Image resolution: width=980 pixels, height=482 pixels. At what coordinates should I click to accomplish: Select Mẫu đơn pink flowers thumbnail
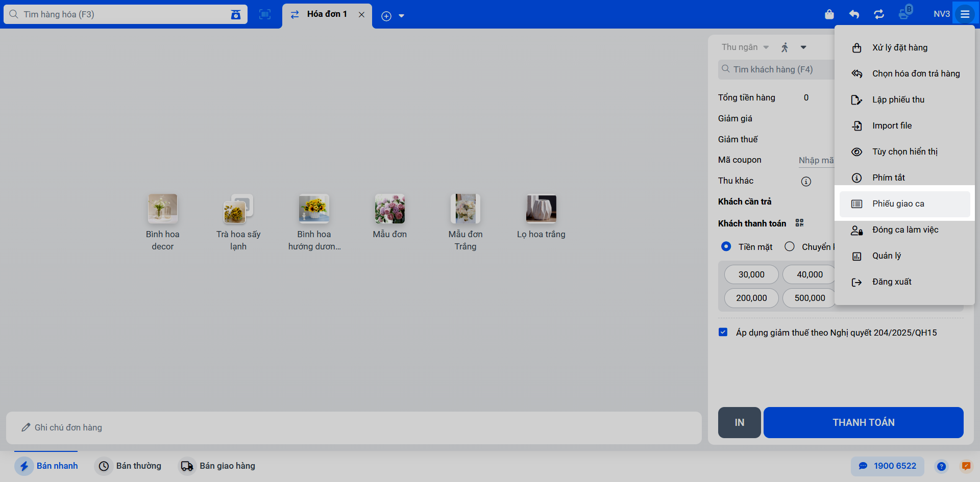point(390,209)
